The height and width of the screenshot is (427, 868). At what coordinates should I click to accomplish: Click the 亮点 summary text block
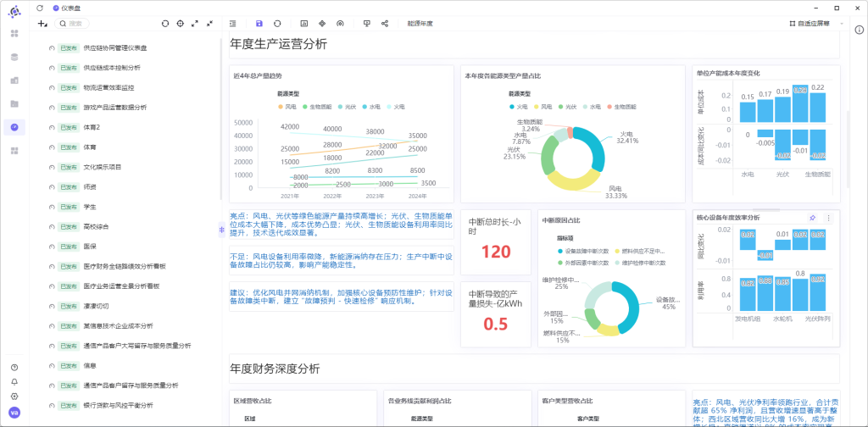pyautogui.click(x=342, y=224)
